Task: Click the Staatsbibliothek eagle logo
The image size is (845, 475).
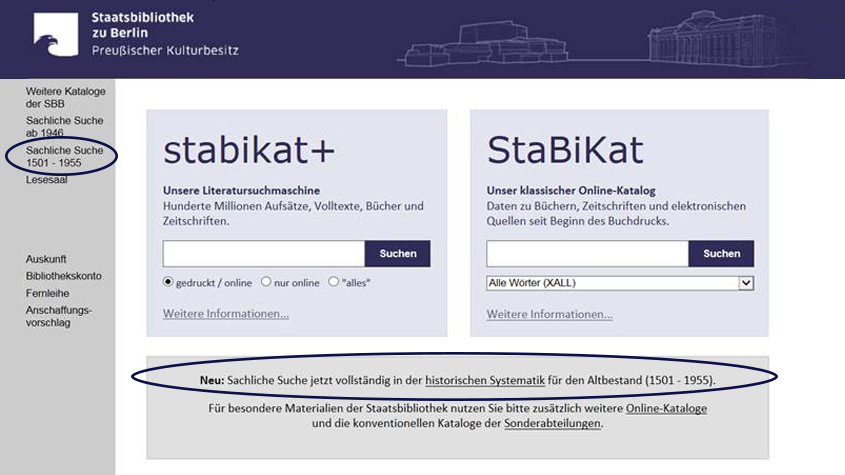Action: [x=56, y=35]
